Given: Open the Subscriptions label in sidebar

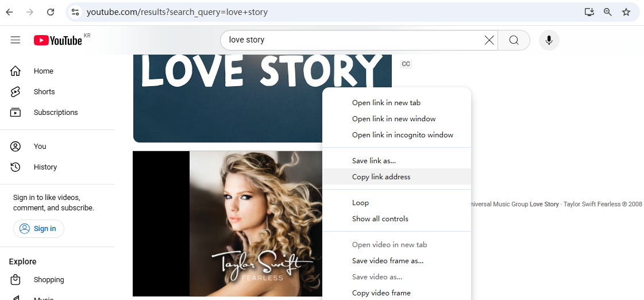Looking at the screenshot, I should pos(56,112).
